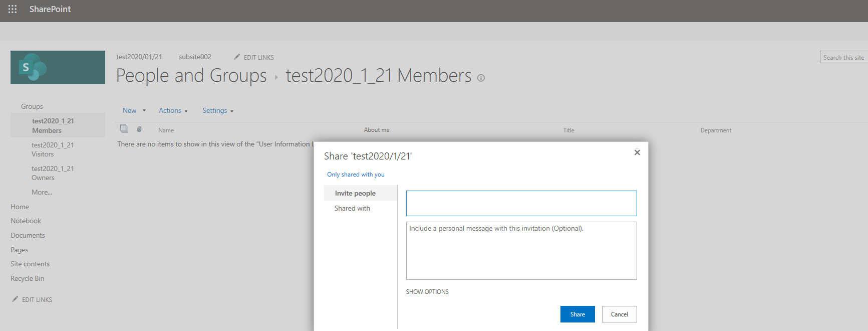Click the Cancel button
Viewport: 868px width, 331px height.
[x=619, y=314]
